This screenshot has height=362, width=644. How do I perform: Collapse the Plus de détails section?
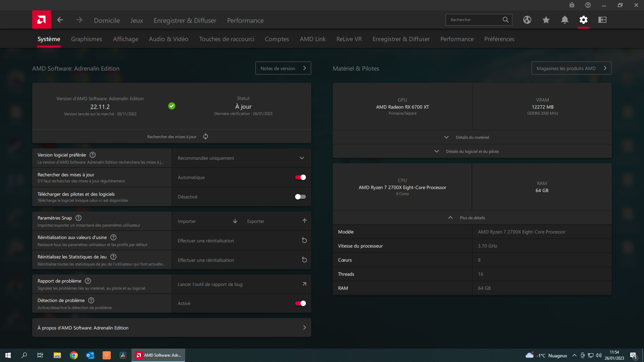point(472,218)
